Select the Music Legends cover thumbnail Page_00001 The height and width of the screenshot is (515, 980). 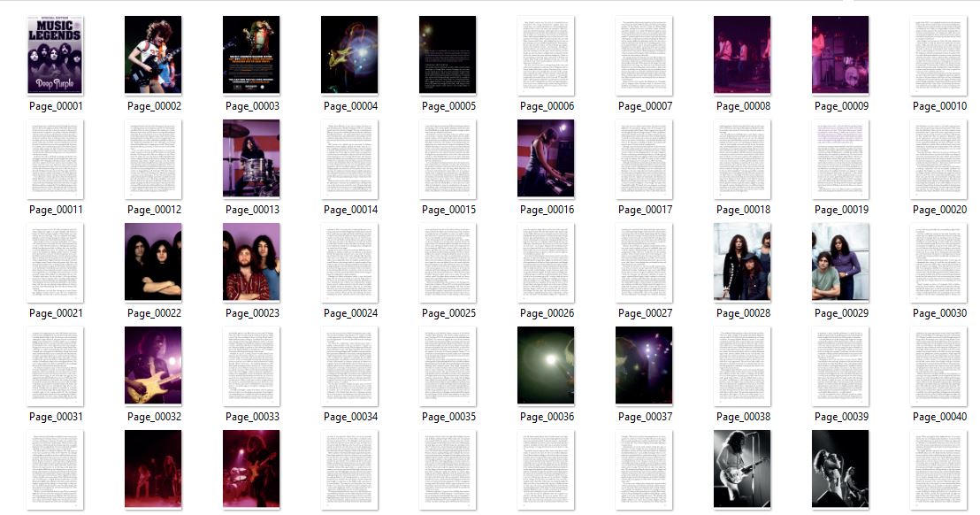pos(55,55)
